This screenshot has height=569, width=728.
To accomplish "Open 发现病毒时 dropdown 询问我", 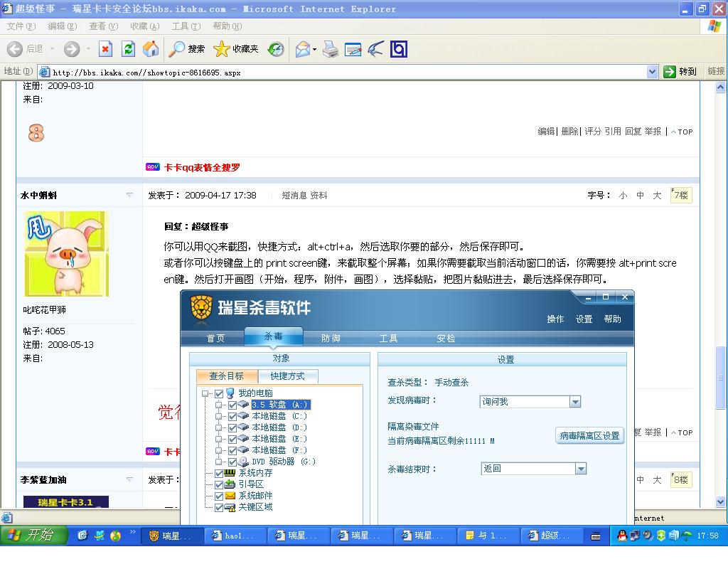I will coord(575,402).
